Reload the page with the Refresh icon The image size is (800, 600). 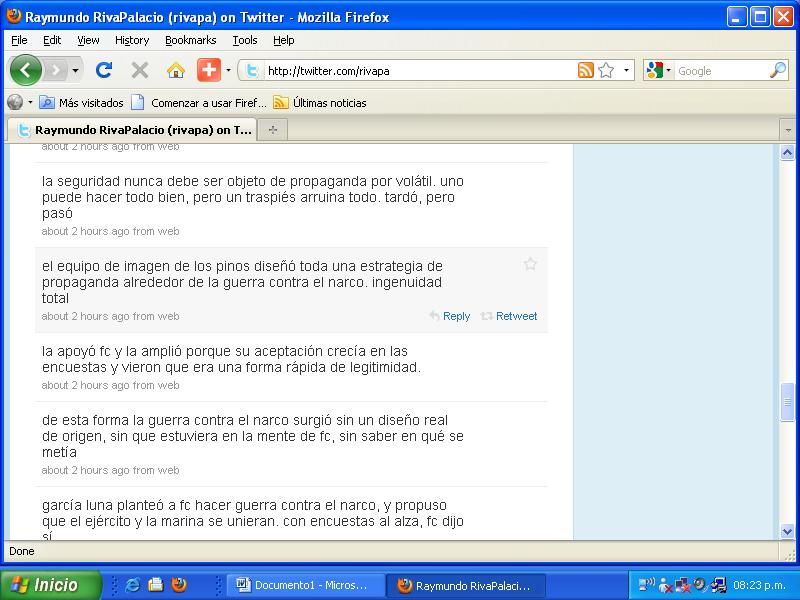104,70
